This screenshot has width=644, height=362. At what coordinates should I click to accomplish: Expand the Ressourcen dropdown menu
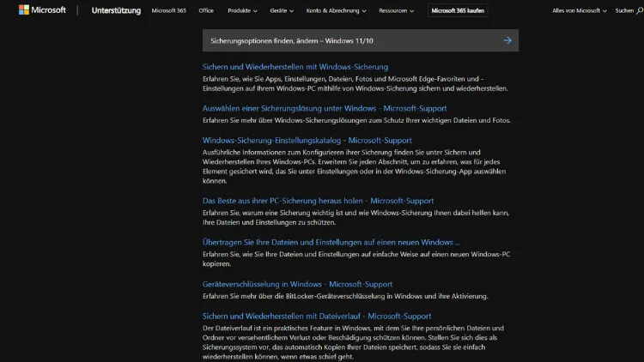(397, 10)
